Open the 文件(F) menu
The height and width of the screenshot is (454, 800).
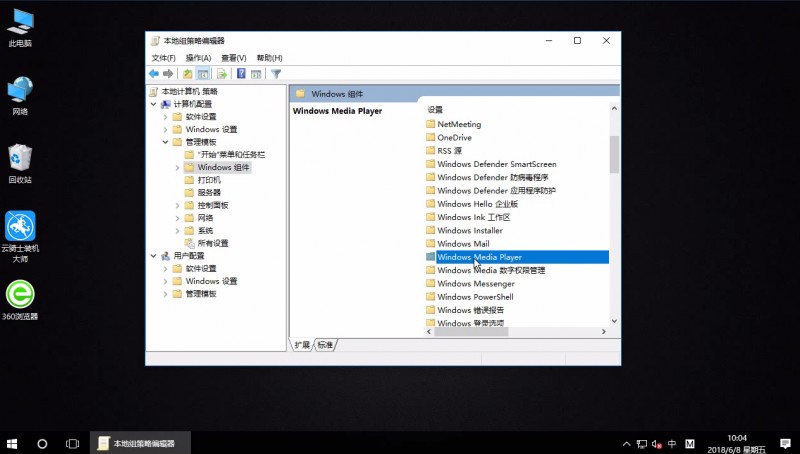pos(163,58)
